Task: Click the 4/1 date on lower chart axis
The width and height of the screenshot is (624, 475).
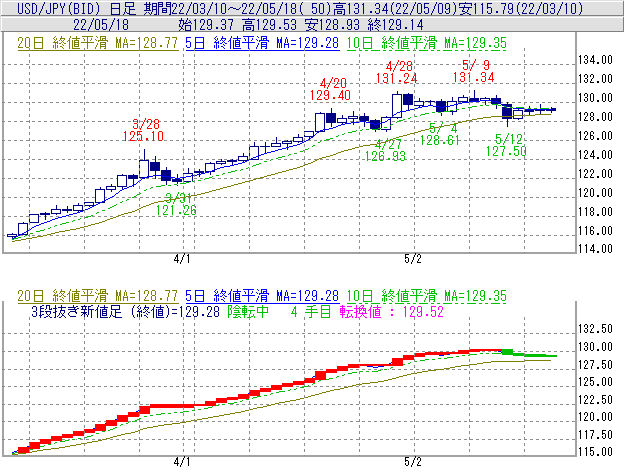Action: tap(182, 462)
